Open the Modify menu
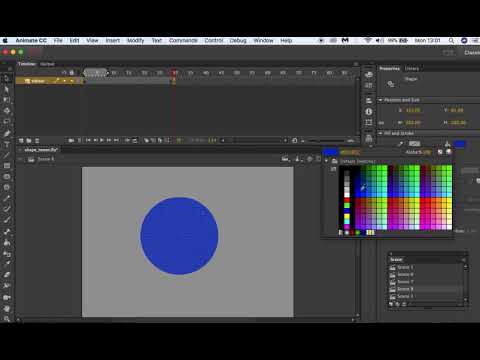 pyautogui.click(x=135, y=40)
